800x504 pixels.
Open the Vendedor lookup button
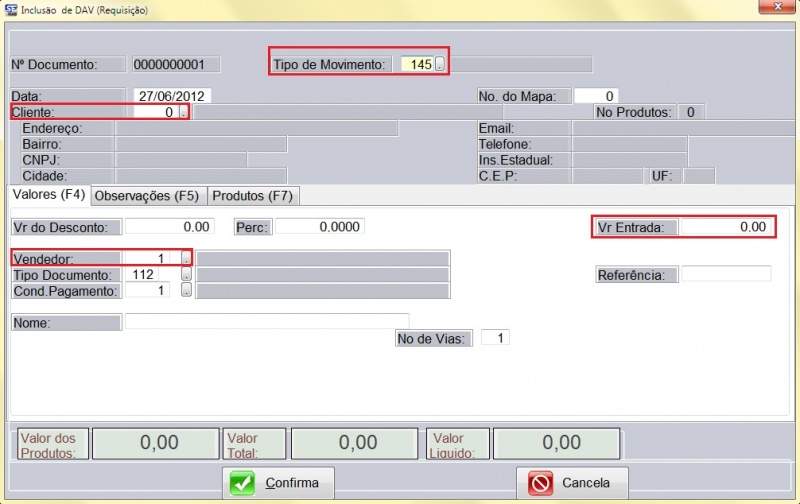186,259
